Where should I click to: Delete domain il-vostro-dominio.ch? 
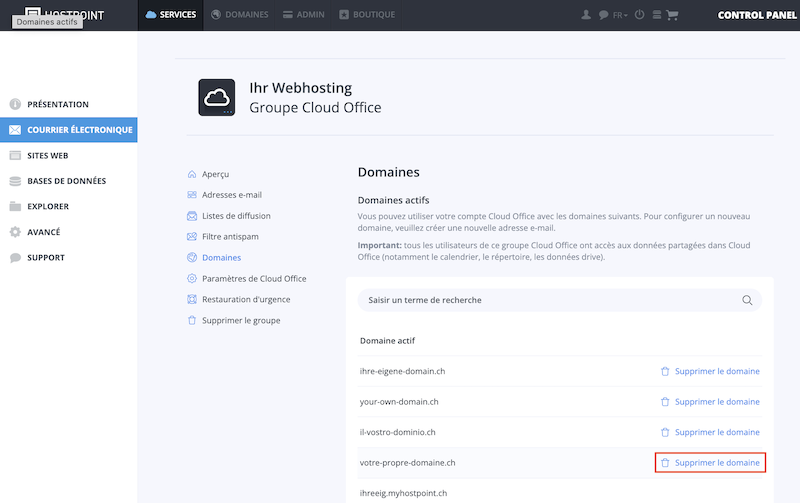(x=710, y=432)
